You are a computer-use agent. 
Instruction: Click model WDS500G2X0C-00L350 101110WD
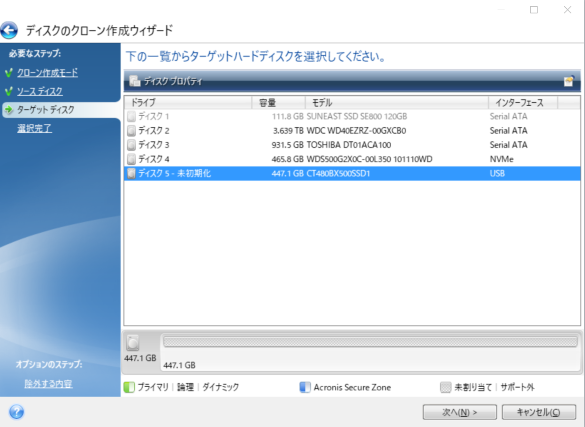coord(369,159)
